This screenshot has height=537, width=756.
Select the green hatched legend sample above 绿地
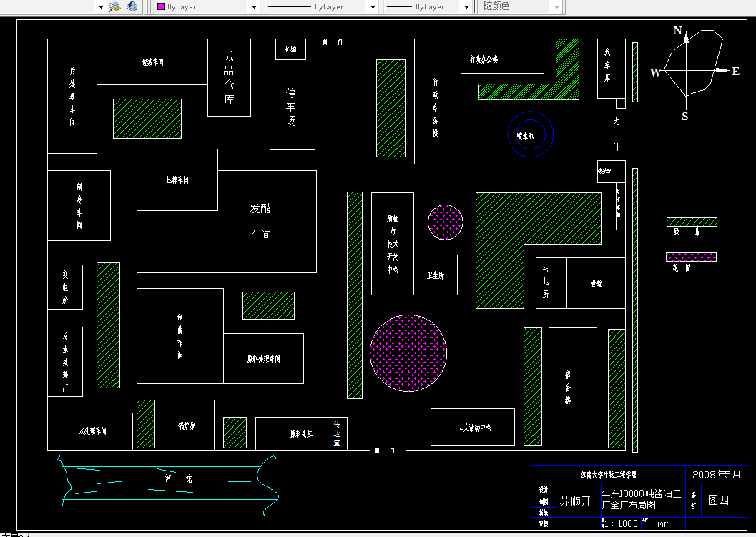(x=692, y=222)
